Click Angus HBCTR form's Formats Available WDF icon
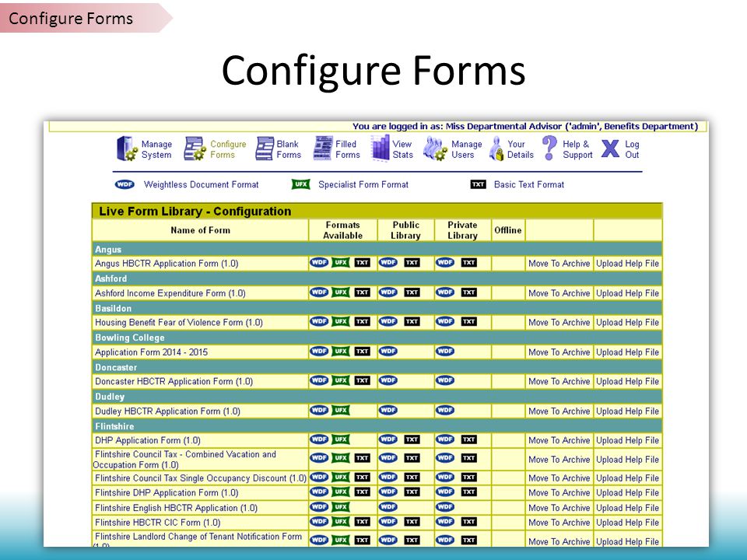The image size is (747, 560). tap(319, 262)
